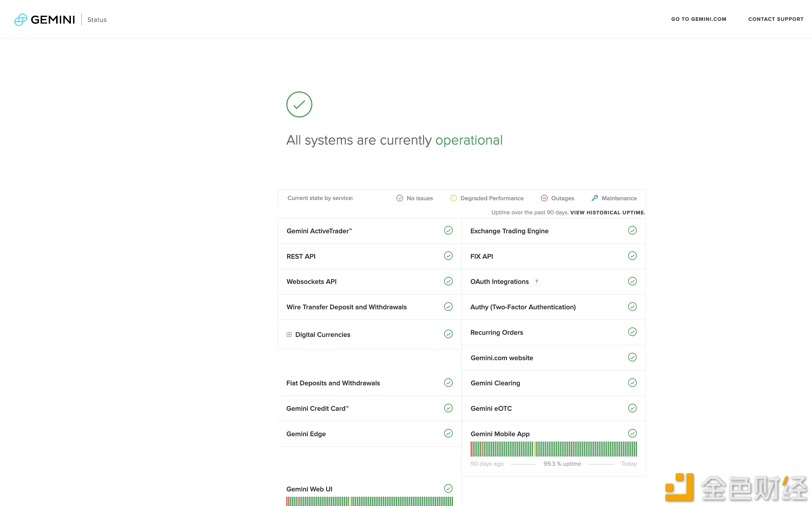Expand uptime history for Gemini Mobile App

(500, 434)
